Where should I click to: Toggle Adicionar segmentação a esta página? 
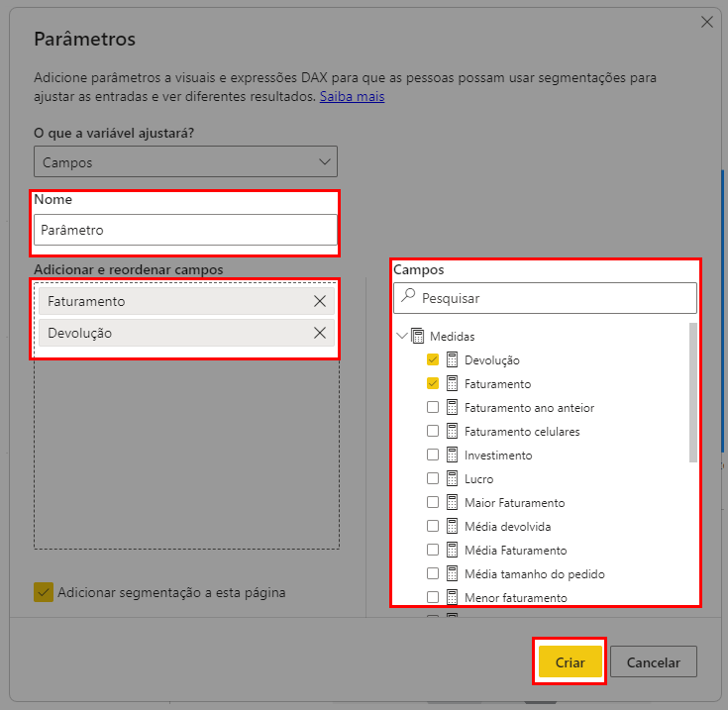(x=43, y=592)
